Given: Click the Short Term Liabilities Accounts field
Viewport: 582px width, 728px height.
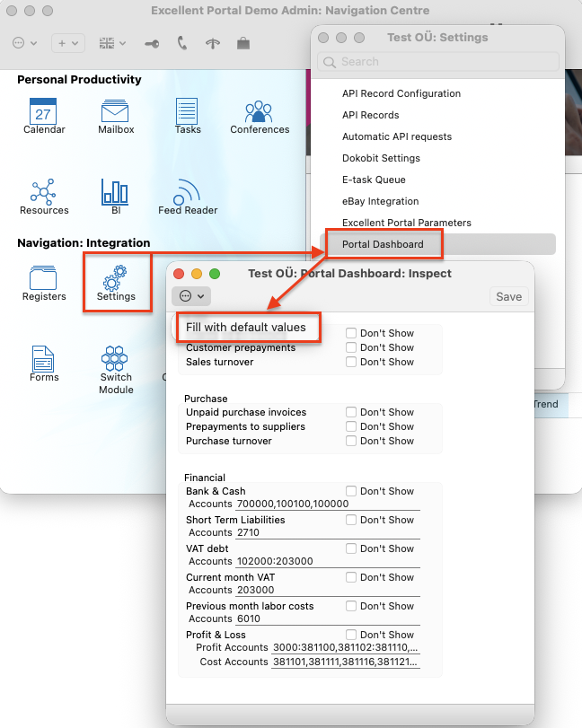Looking at the screenshot, I should [327, 533].
